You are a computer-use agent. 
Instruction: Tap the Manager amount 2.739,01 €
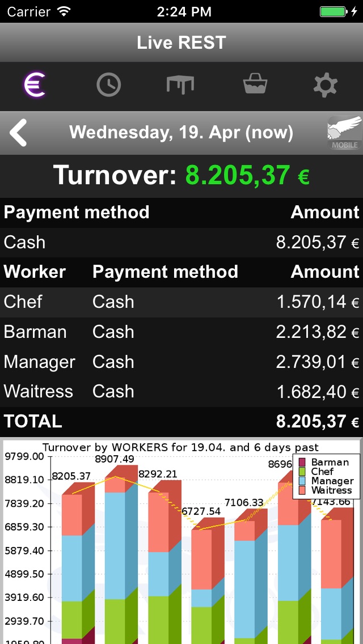(318, 362)
